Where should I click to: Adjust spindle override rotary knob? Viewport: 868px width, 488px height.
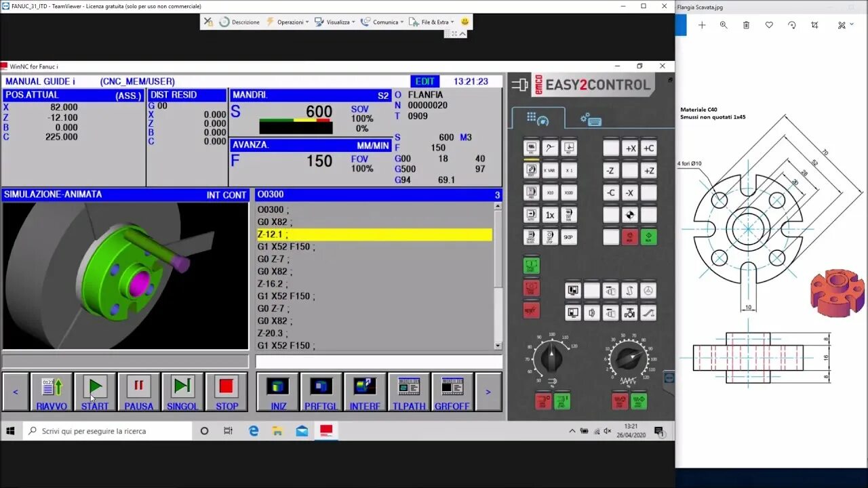point(551,358)
